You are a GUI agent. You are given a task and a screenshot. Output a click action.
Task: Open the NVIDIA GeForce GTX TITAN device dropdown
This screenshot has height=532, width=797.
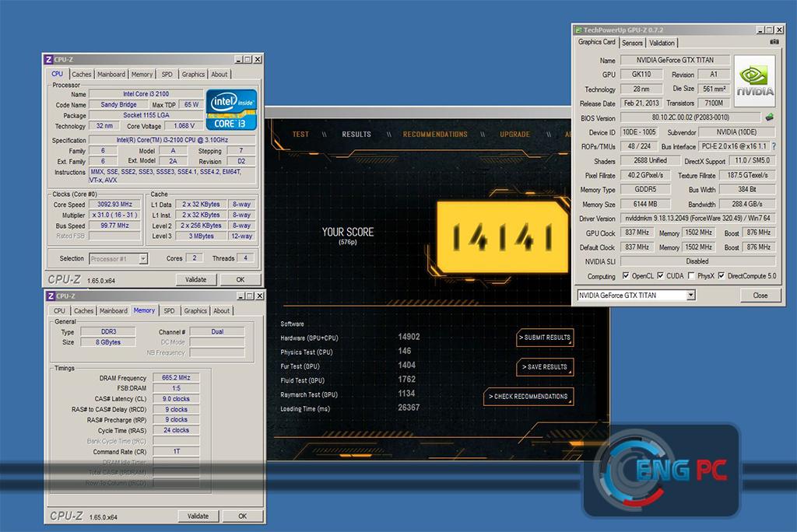[x=690, y=296]
